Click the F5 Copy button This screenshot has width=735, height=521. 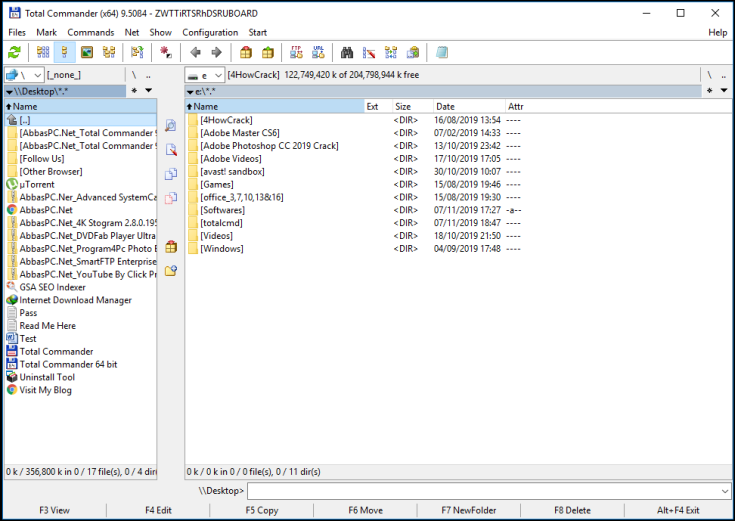tap(262, 510)
